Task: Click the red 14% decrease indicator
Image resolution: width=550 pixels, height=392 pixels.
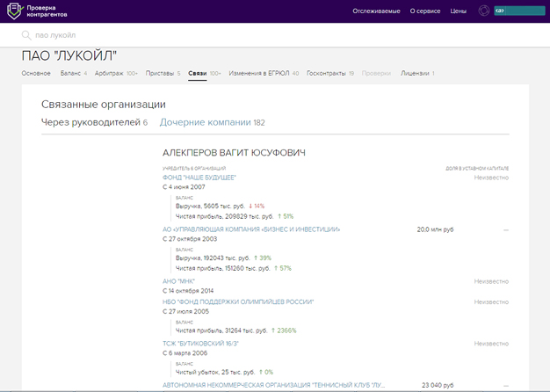Action: pos(257,206)
